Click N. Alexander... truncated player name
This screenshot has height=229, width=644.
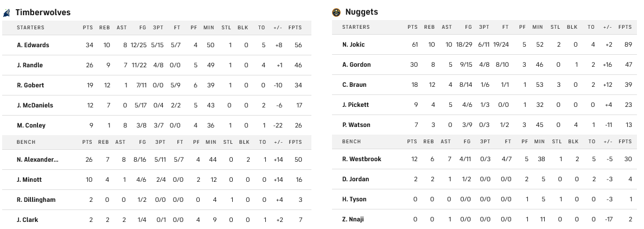pos(37,160)
